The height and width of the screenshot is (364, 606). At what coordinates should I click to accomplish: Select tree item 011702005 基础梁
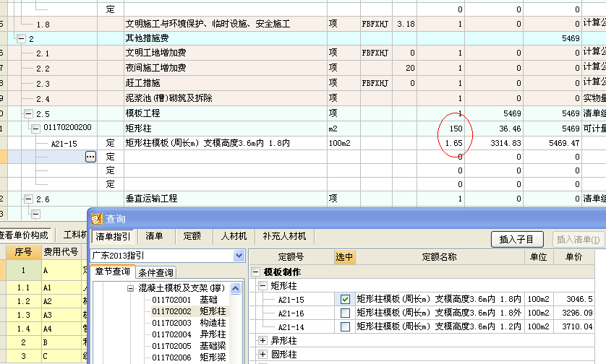189,346
